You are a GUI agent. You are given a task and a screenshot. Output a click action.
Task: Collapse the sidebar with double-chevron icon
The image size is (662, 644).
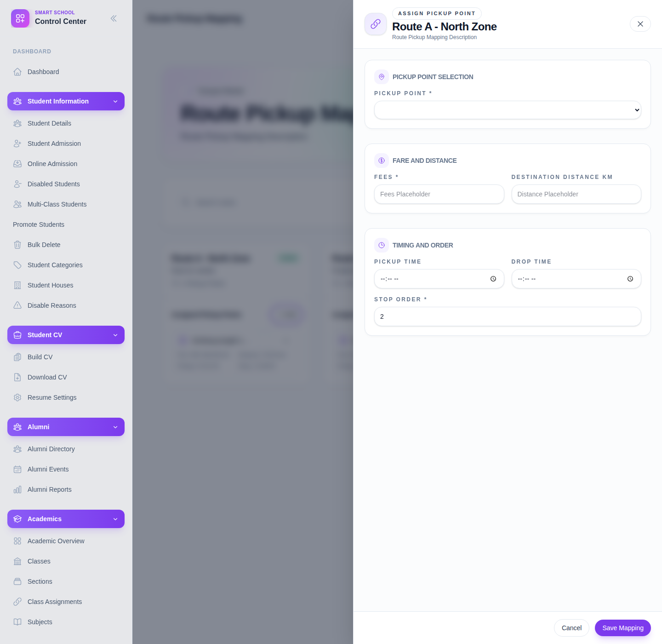pyautogui.click(x=114, y=18)
